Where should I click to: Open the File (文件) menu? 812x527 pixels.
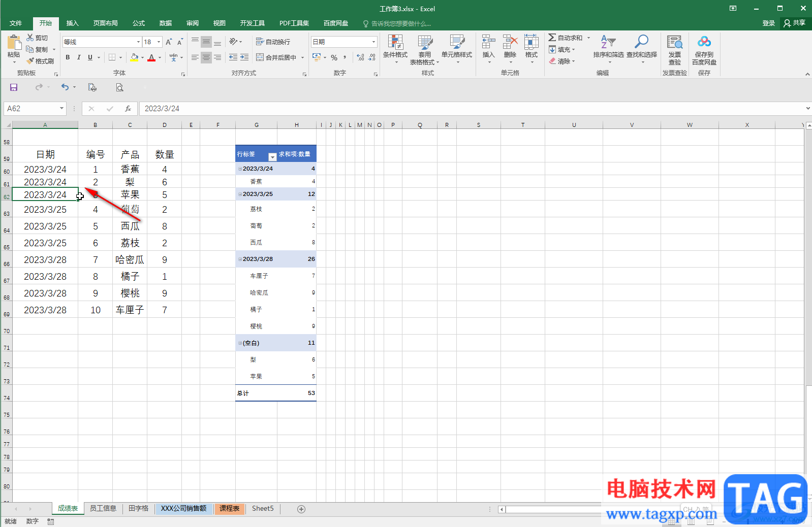coord(16,23)
